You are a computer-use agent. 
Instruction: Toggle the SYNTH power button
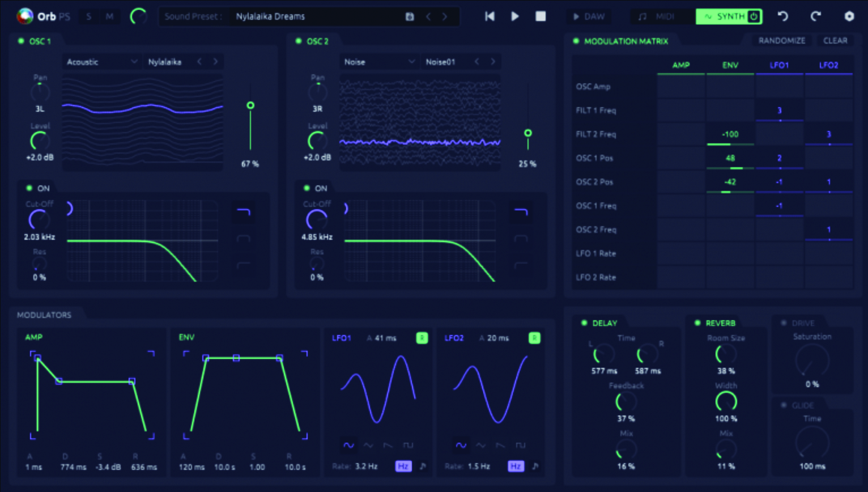click(x=754, y=16)
